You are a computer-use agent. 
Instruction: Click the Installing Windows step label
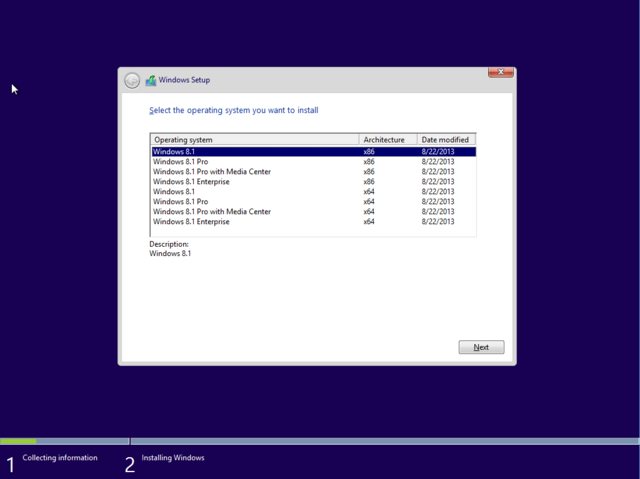tap(173, 458)
